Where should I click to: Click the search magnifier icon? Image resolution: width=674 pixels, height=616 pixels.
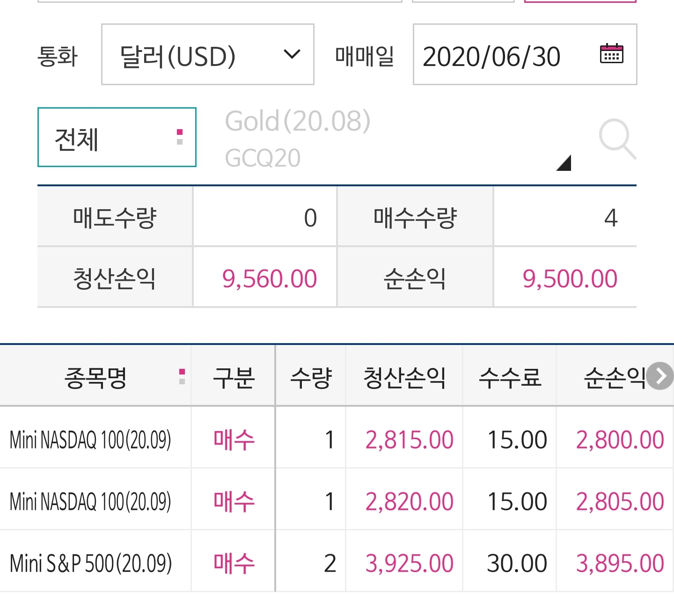pyautogui.click(x=617, y=139)
